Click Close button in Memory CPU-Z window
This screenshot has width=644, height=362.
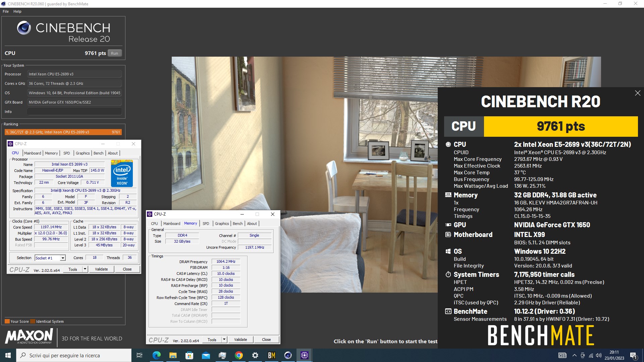coord(266,340)
